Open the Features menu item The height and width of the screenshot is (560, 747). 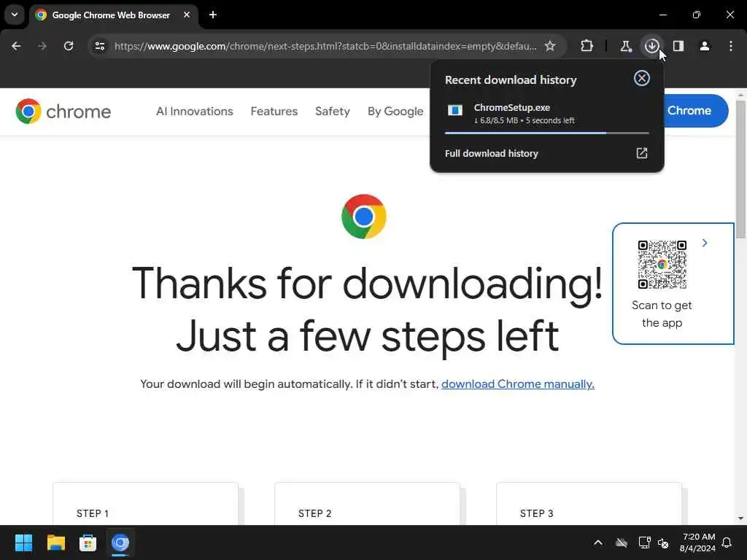[274, 112]
